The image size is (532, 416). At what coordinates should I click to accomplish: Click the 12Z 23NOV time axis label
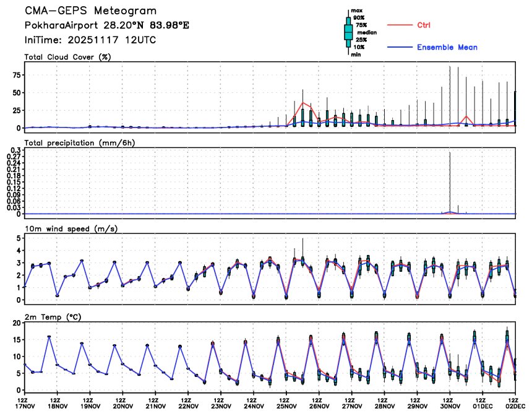[221, 404]
